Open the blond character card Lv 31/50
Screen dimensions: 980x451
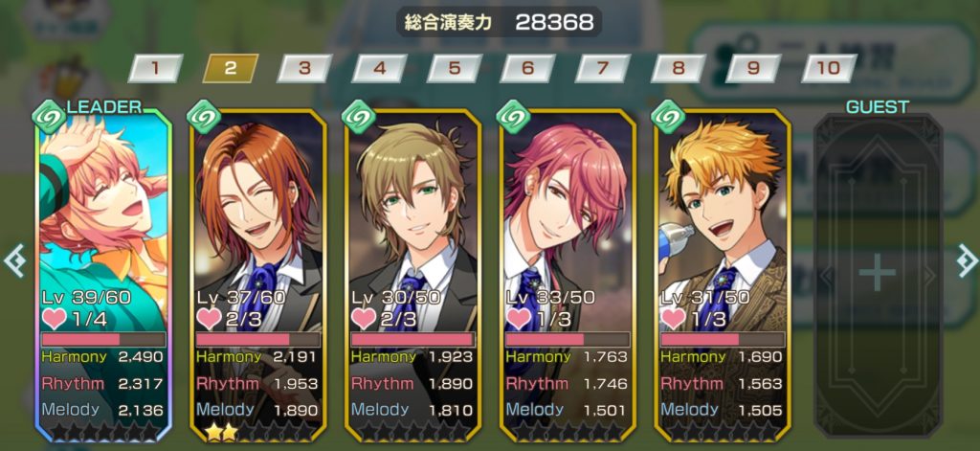(723, 275)
